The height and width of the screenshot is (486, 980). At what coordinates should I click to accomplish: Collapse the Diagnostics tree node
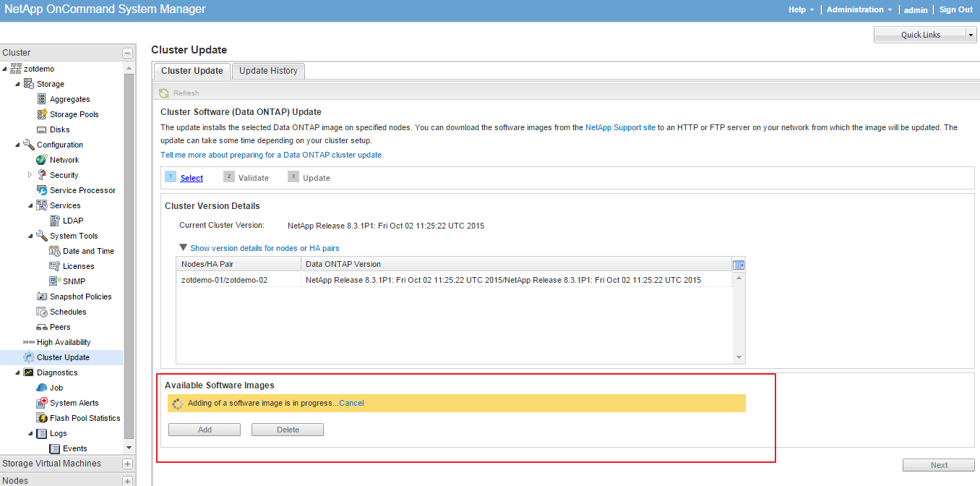tap(18, 372)
